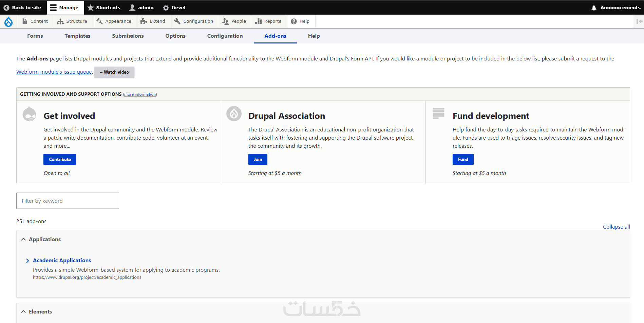Select the Add-ons tab
Screen dimensions: 644x323
[x=276, y=36]
